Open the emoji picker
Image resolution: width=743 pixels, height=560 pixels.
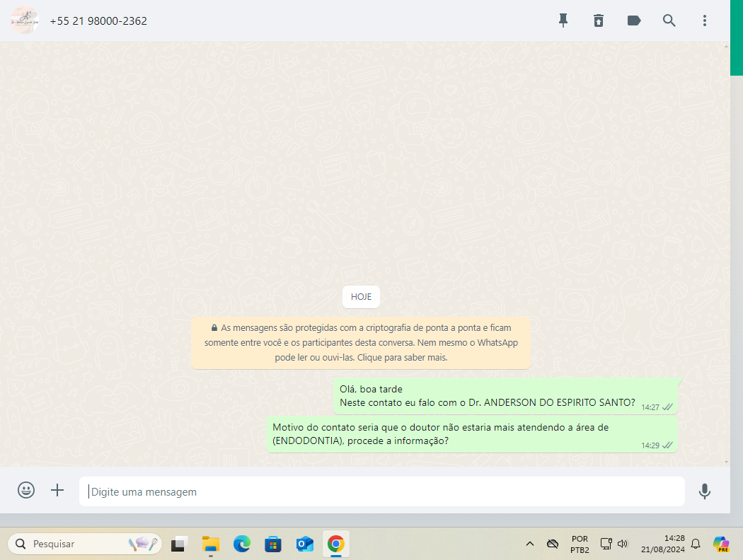click(x=26, y=491)
